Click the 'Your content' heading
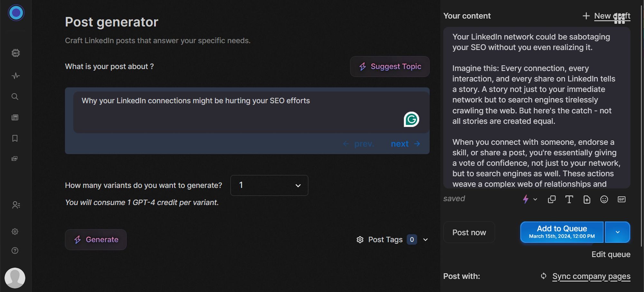 467,16
